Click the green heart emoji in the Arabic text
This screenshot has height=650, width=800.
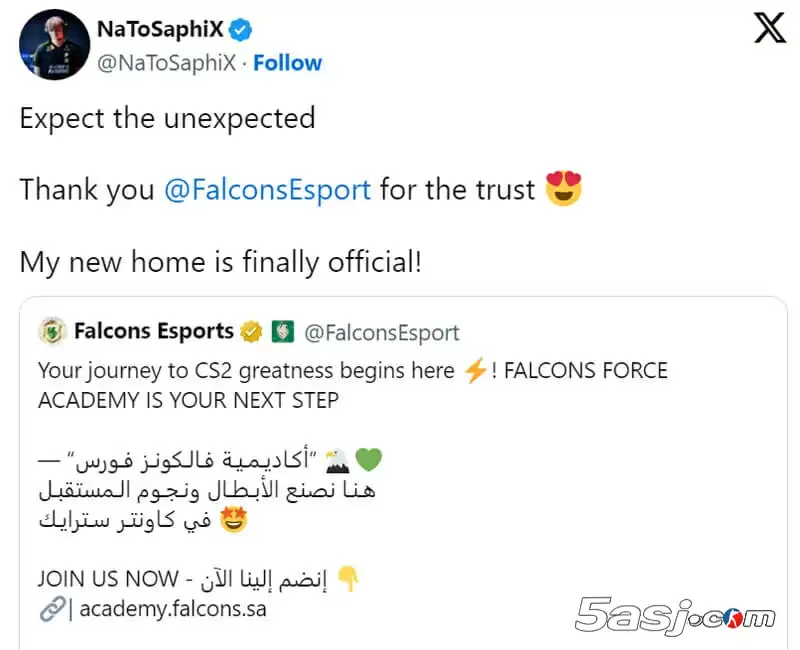370,457
